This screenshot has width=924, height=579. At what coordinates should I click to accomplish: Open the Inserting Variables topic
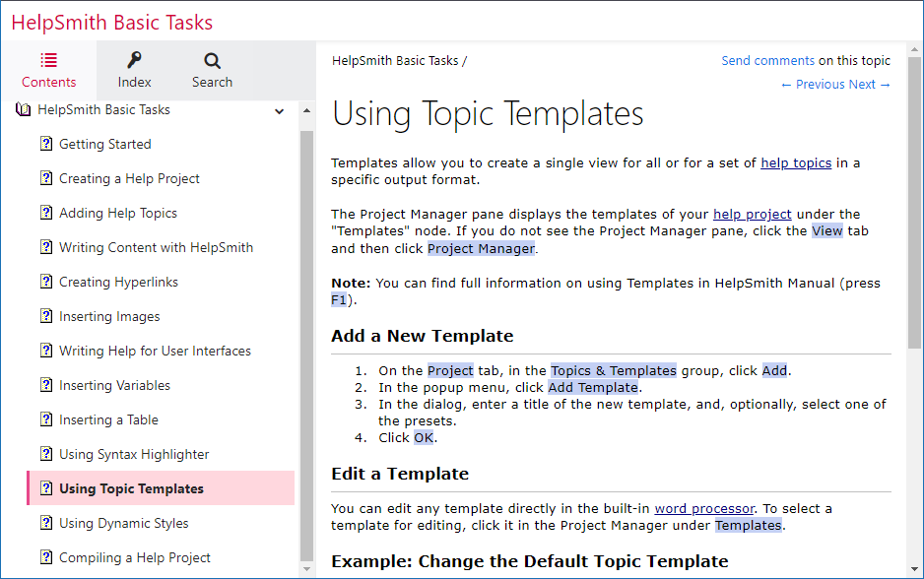(114, 385)
